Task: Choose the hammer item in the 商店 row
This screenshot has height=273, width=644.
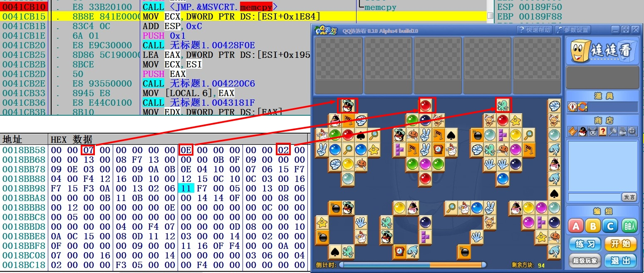Action: pos(612,132)
